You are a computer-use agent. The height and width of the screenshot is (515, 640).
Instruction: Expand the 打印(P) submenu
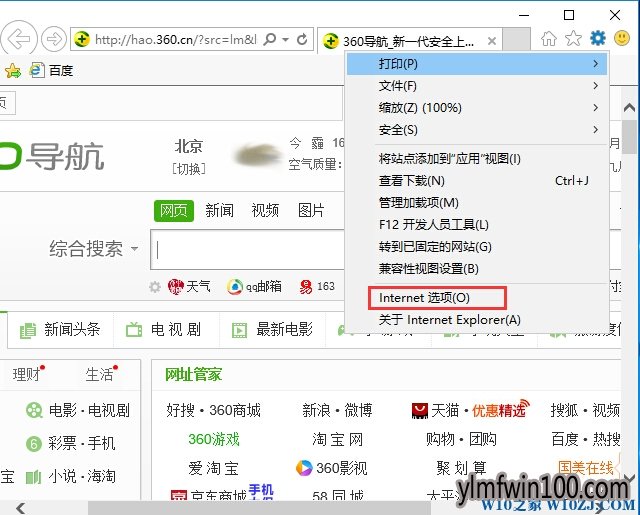(x=477, y=64)
